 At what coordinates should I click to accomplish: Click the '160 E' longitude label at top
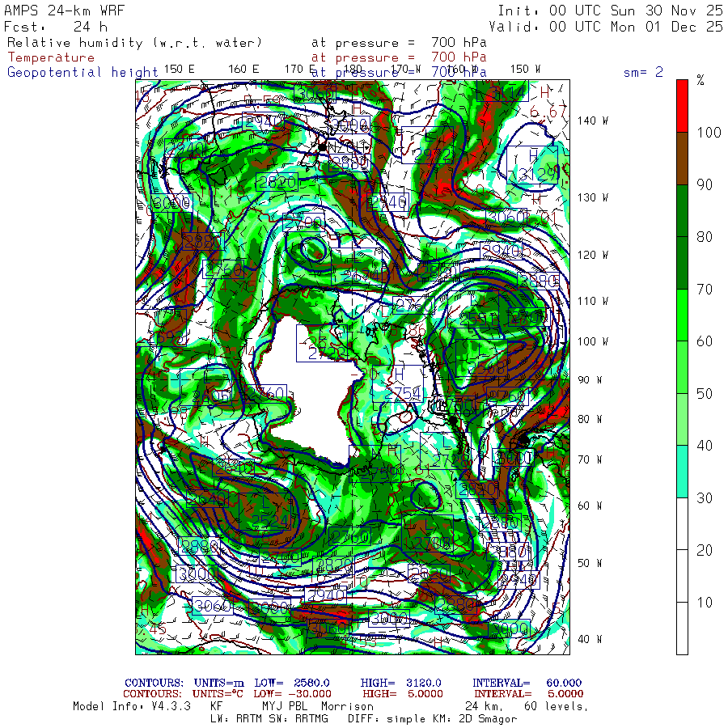click(x=243, y=69)
